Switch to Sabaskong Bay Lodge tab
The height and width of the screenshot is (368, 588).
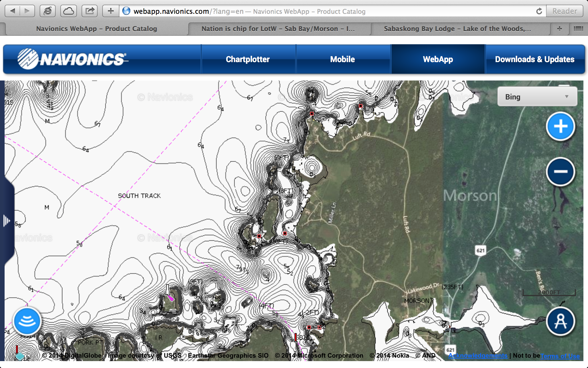pyautogui.click(x=457, y=29)
